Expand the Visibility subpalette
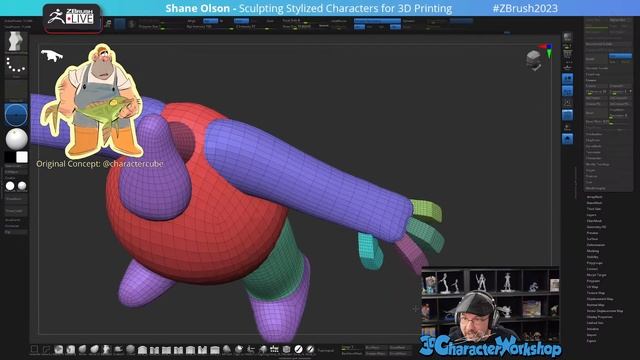640x360 pixels. click(x=593, y=257)
